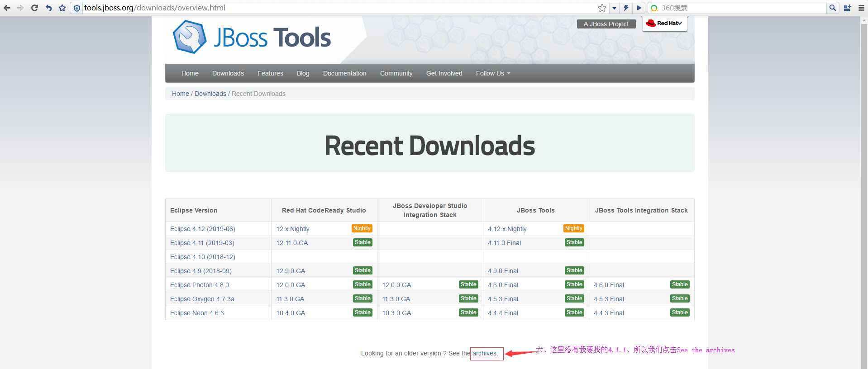
Task: Open the Features nav menu item
Action: (270, 73)
